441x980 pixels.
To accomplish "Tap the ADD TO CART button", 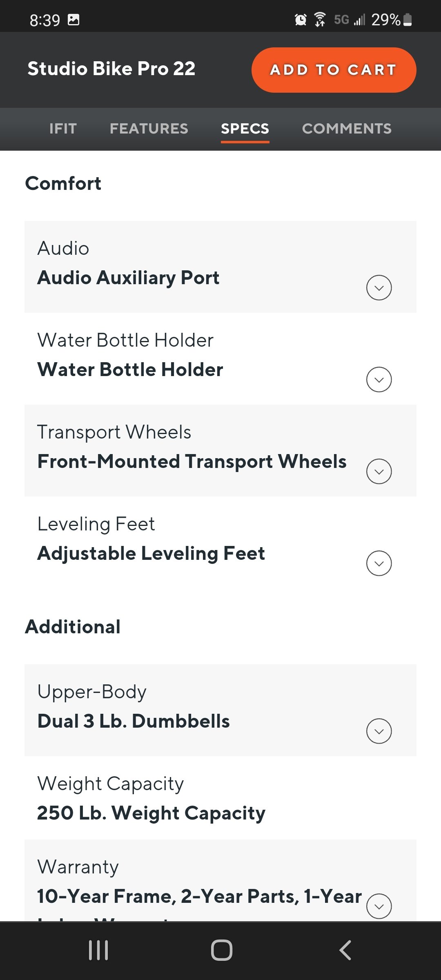I will point(334,70).
